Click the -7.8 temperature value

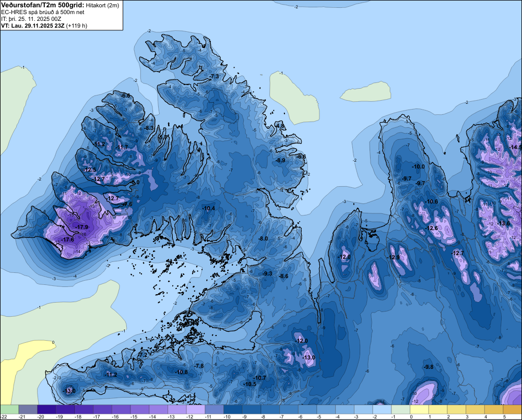point(199,366)
